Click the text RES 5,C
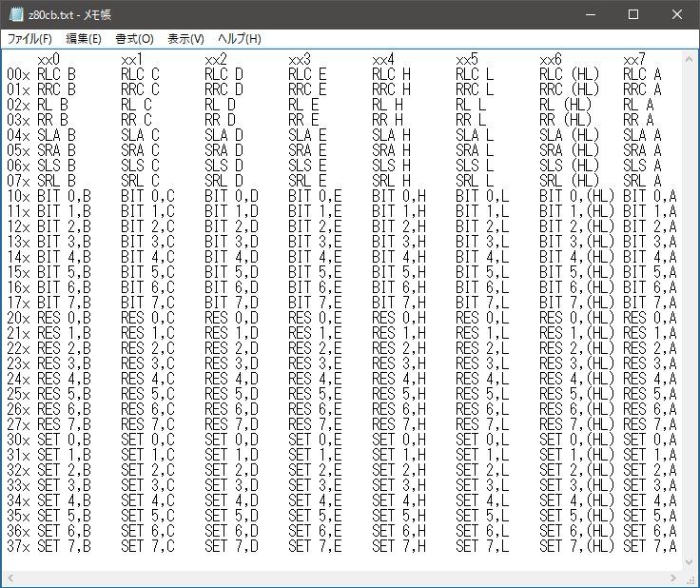 [147, 394]
